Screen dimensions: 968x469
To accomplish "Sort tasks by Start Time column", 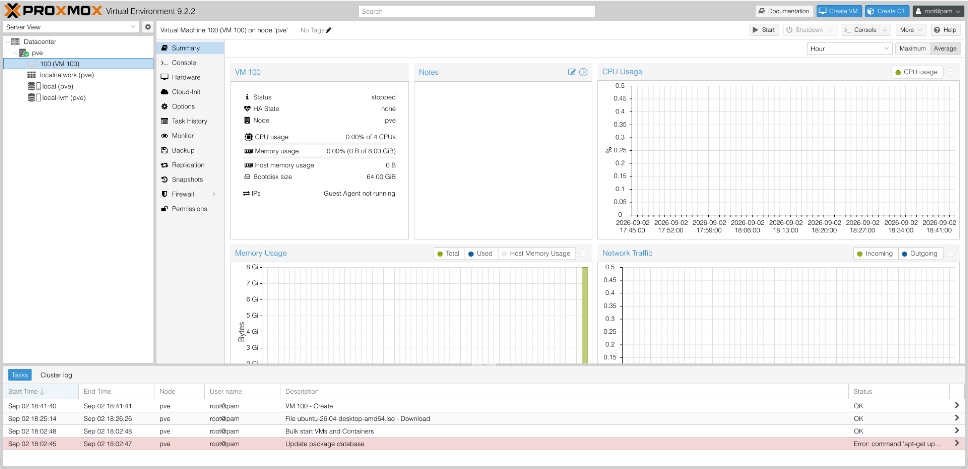I will (41, 391).
